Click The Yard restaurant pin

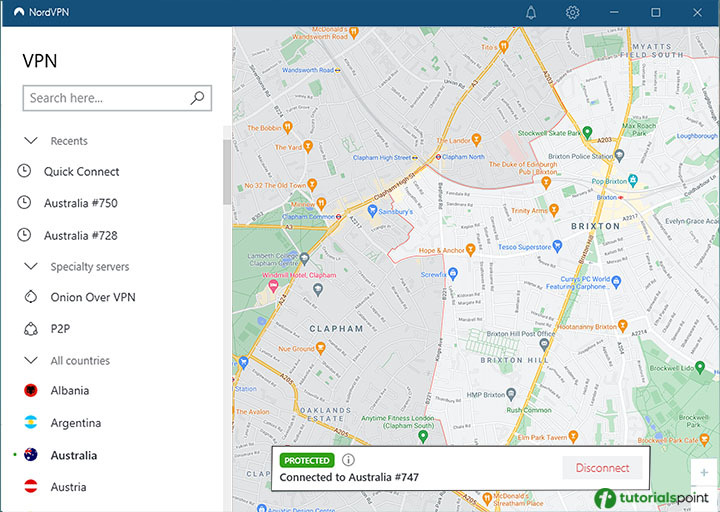click(308, 146)
